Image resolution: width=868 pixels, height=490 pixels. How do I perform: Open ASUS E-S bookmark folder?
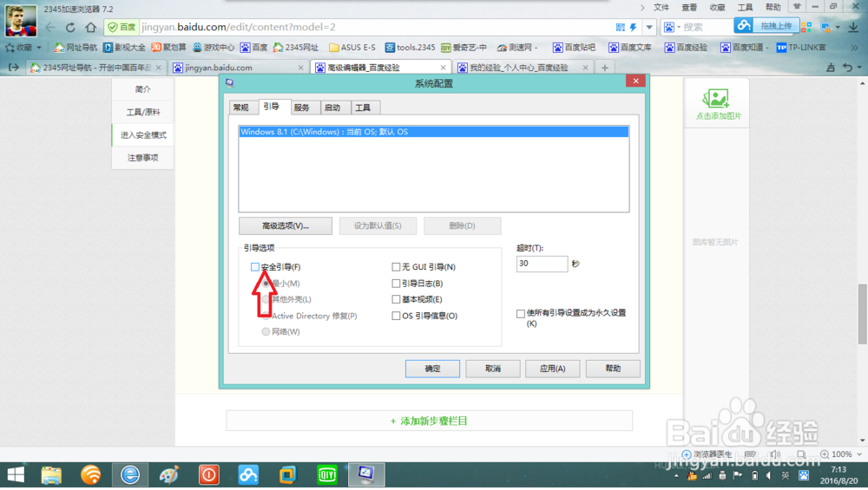point(352,48)
